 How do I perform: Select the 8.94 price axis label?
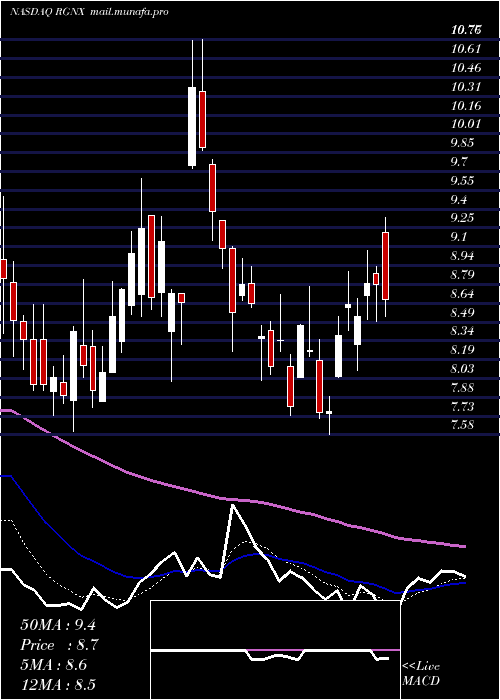462,256
